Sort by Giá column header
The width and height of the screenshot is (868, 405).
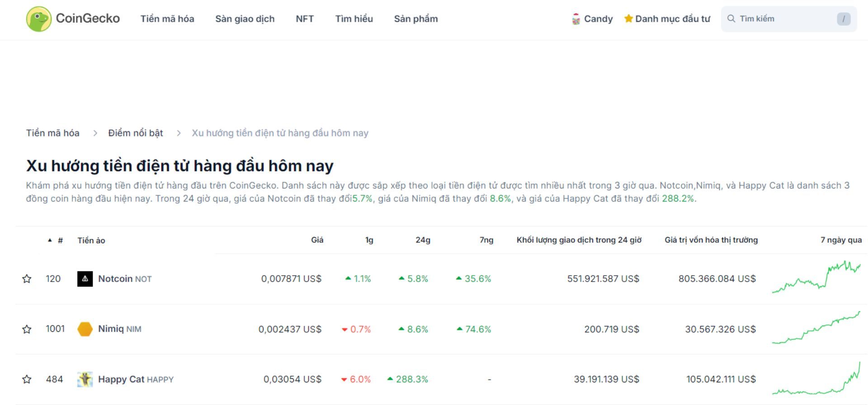click(317, 240)
